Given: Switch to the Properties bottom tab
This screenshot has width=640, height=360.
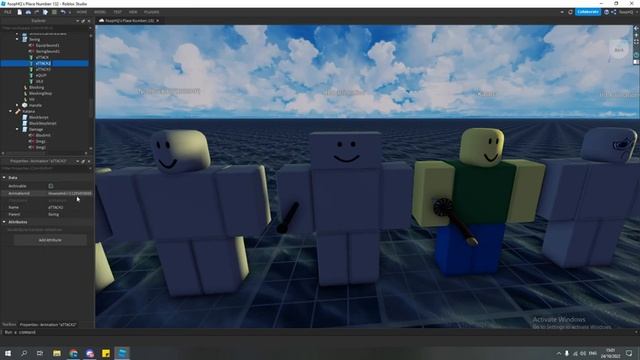Looking at the screenshot, I should 48,324.
